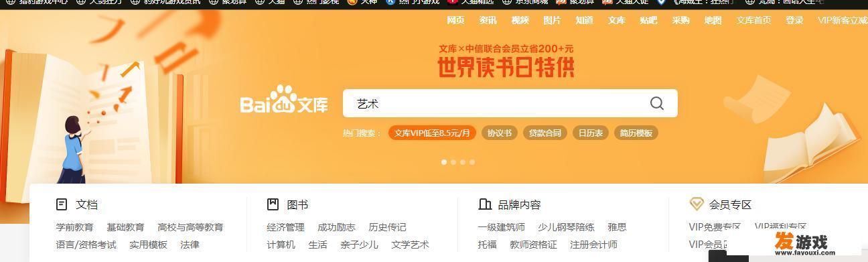Open the 文学艺术 book category
Image resolution: width=868 pixels, height=262 pixels.
tap(410, 245)
